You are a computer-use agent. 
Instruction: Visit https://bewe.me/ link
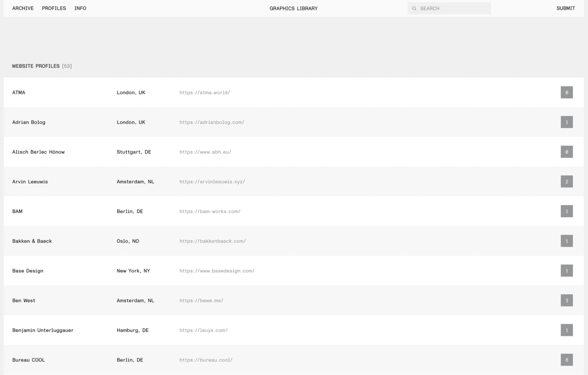tap(201, 300)
